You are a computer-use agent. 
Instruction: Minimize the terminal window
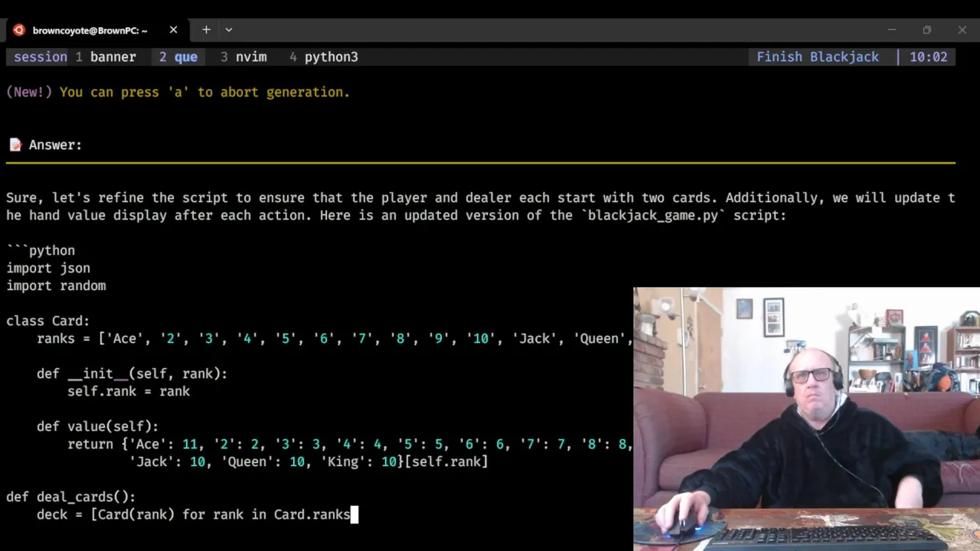891,30
